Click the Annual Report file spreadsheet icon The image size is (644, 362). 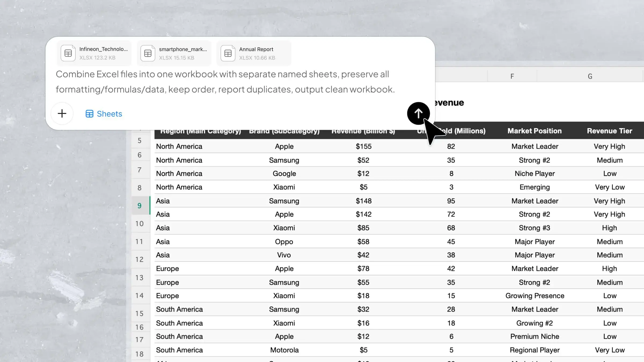point(228,53)
